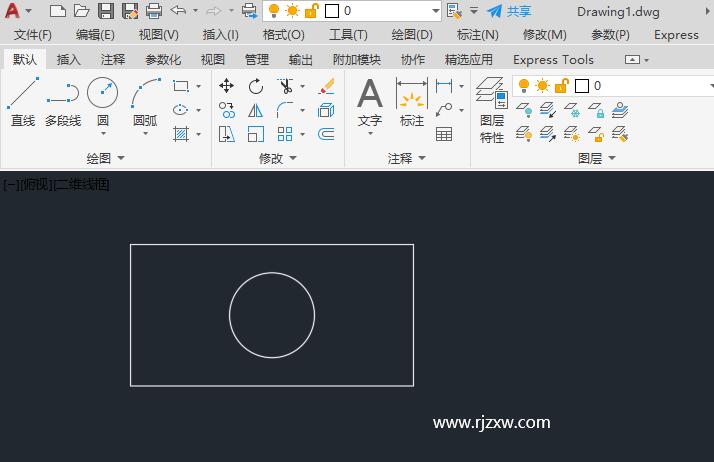Image resolution: width=714 pixels, height=462 pixels.
Task: Expand the Annotation (注释) panel
Action: pyautogui.click(x=407, y=158)
